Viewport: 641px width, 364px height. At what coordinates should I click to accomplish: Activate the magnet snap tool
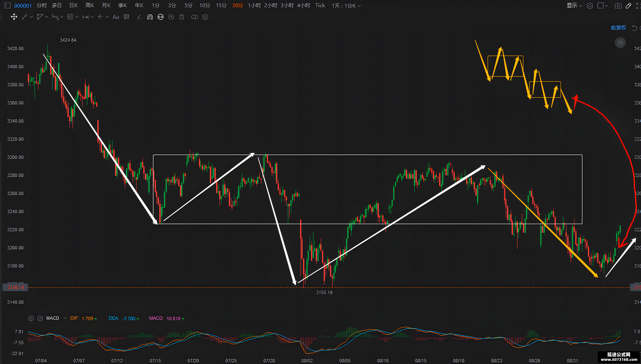(150, 17)
